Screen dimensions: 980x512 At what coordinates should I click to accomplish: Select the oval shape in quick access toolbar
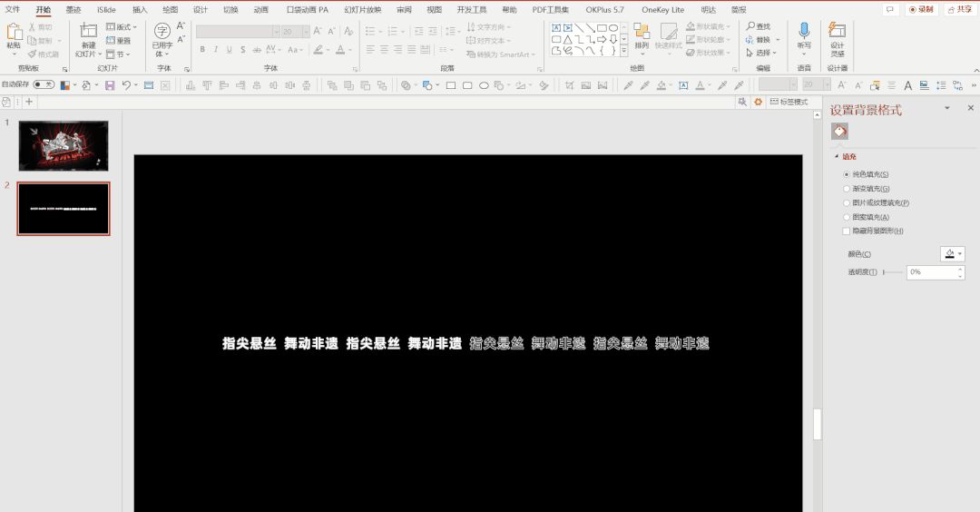click(484, 85)
